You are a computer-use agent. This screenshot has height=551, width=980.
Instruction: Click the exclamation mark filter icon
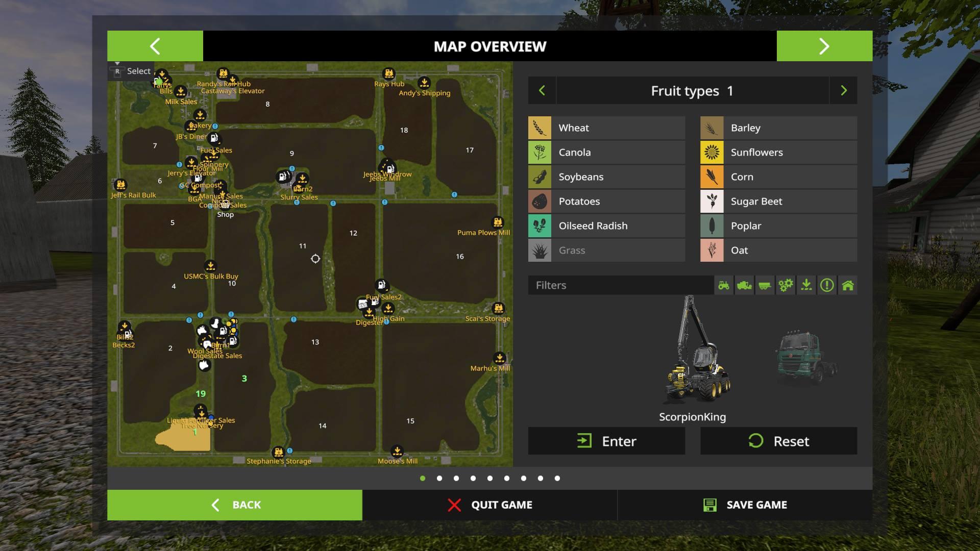[x=827, y=285]
